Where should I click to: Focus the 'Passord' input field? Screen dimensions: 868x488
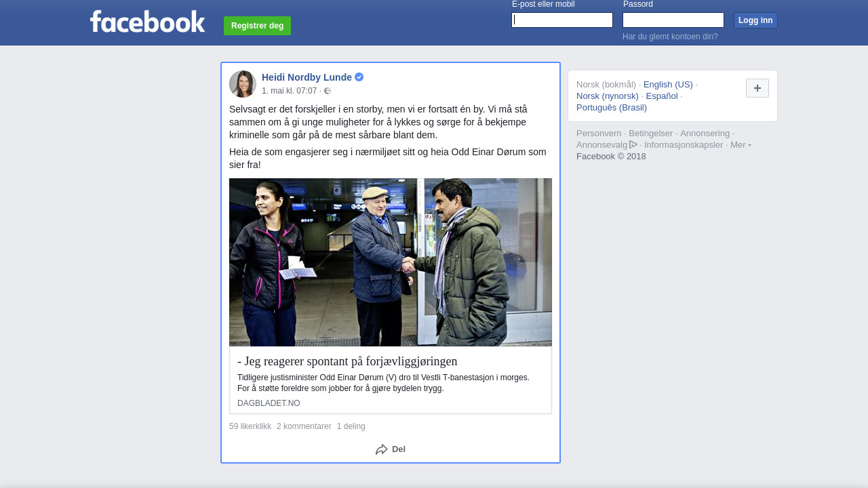(673, 20)
